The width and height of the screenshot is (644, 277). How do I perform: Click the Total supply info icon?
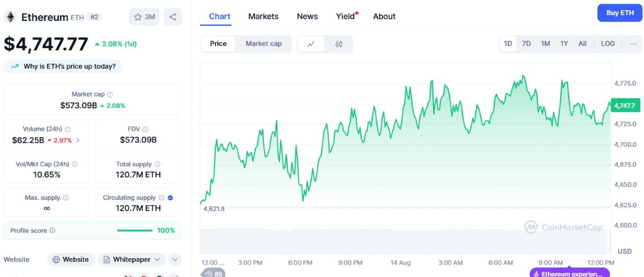[157, 164]
